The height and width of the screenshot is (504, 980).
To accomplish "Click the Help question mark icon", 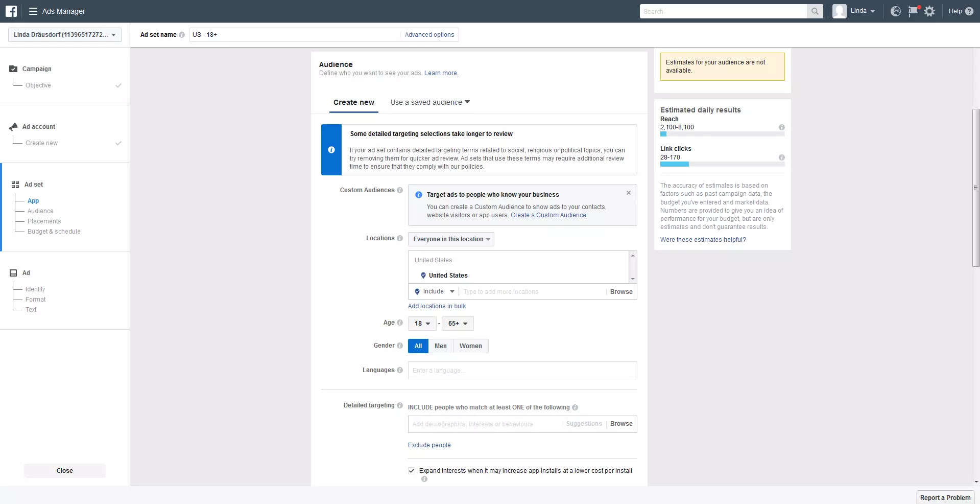I will click(969, 11).
